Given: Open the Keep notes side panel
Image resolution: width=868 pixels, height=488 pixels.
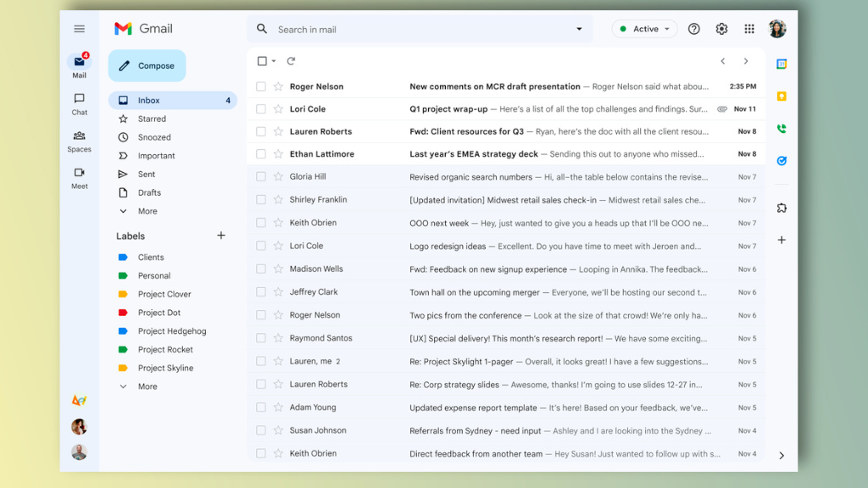Looking at the screenshot, I should coord(782,97).
